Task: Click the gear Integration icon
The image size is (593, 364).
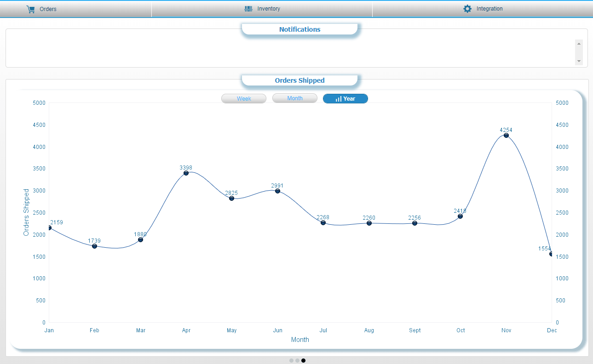Action: tap(467, 9)
